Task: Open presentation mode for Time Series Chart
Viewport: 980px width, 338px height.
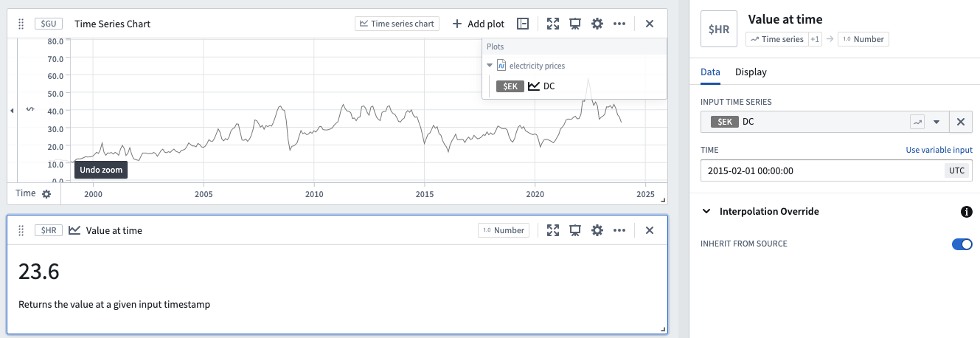Action: [x=575, y=24]
